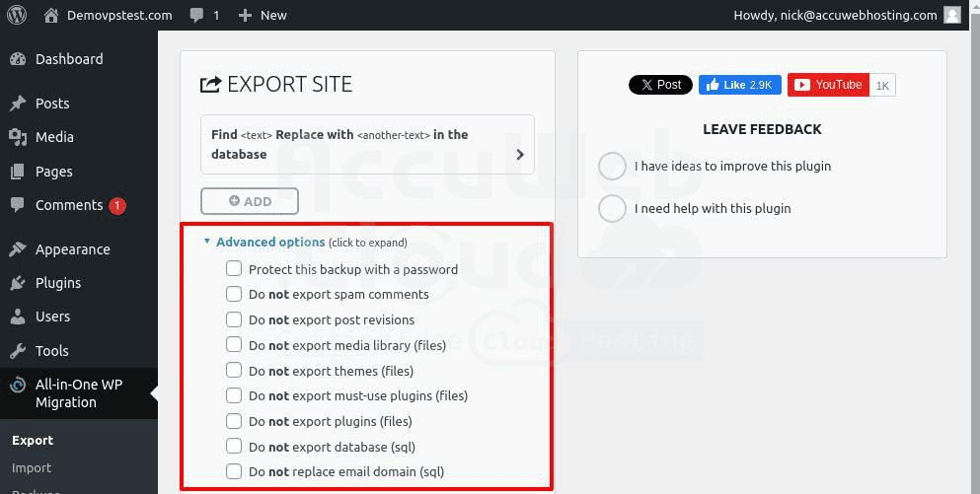980x494 pixels.
Task: Expand the Find and Replace row arrow
Action: [x=520, y=155]
